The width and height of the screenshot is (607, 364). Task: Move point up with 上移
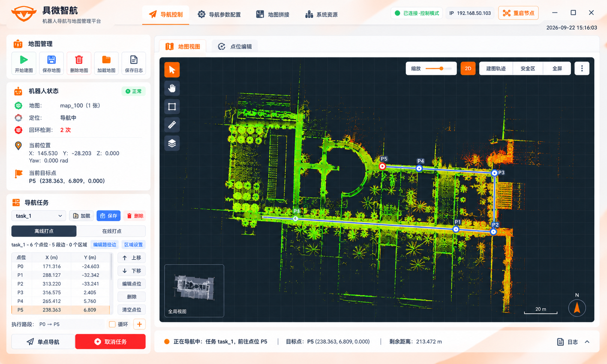(x=132, y=258)
